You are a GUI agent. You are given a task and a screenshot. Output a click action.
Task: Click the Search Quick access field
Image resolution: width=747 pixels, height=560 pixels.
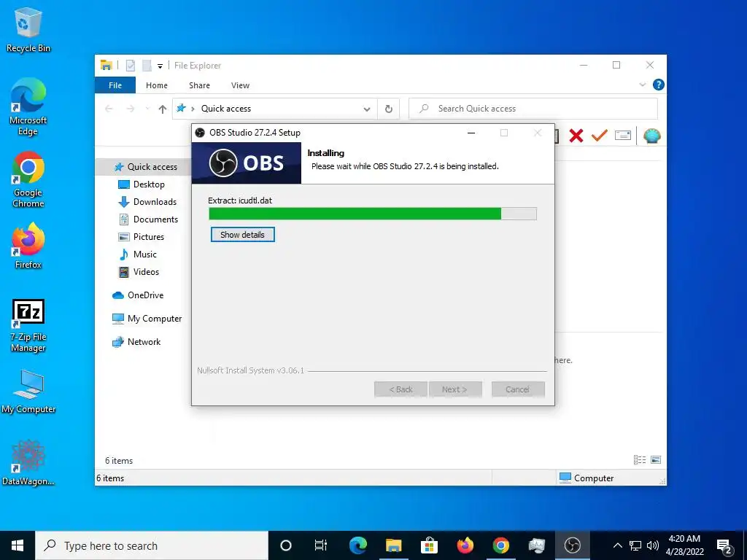[x=533, y=109]
